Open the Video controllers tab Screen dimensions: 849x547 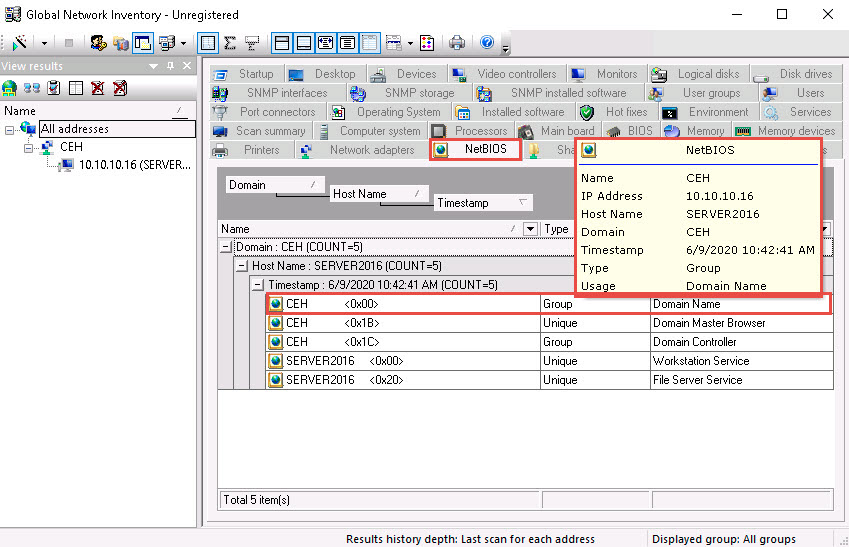(505, 74)
